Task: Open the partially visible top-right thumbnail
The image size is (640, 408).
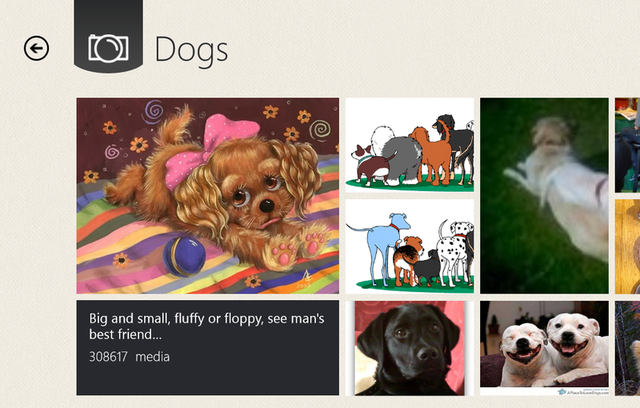Action: 627,145
